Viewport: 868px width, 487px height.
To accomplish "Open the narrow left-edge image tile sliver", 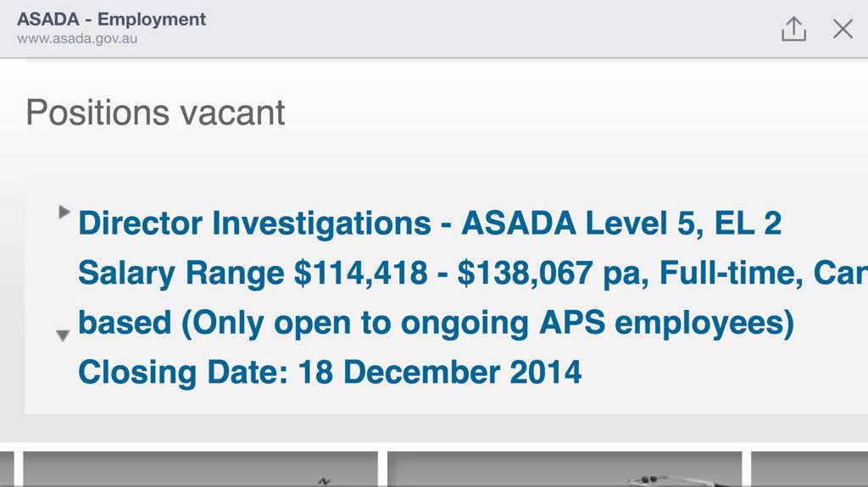I will coord(7,469).
